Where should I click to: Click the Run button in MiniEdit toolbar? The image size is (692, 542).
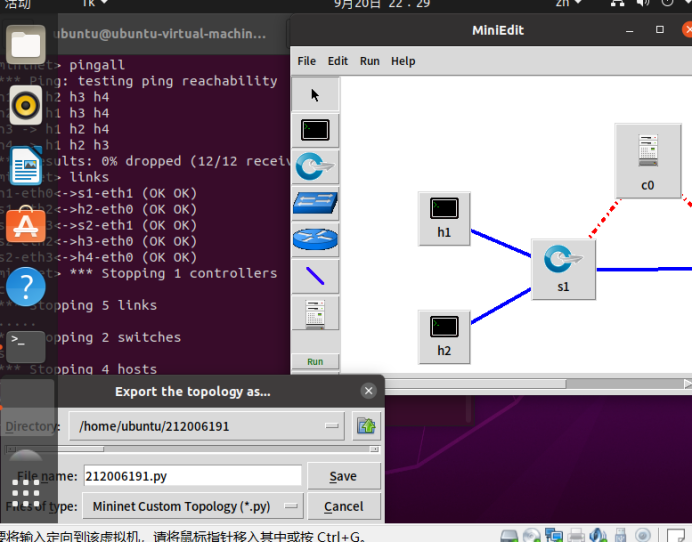tap(315, 361)
